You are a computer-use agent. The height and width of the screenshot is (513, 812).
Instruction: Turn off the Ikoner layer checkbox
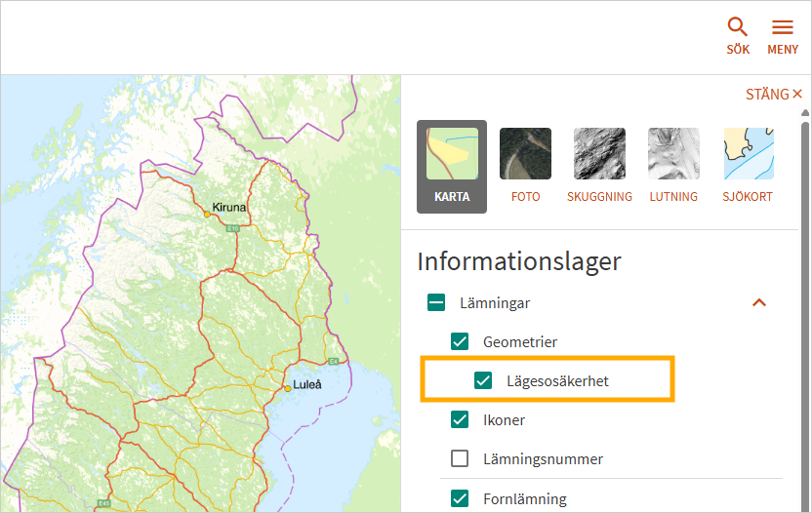(460, 420)
